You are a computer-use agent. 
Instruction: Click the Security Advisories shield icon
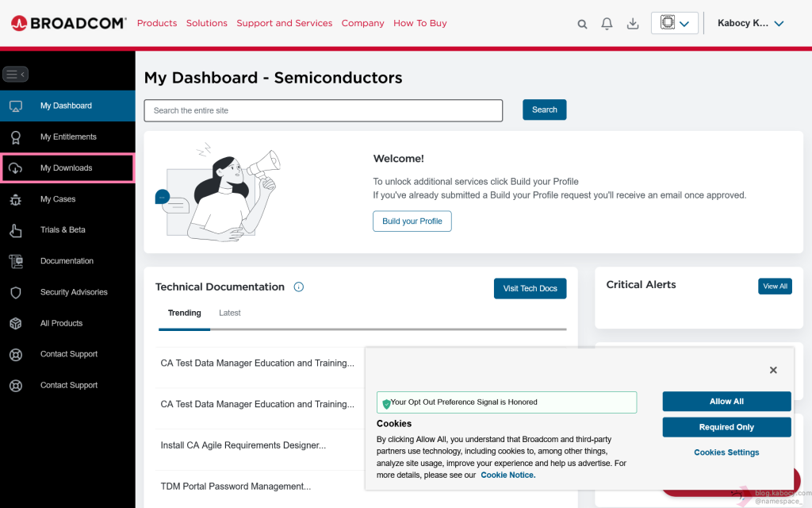tap(15, 293)
